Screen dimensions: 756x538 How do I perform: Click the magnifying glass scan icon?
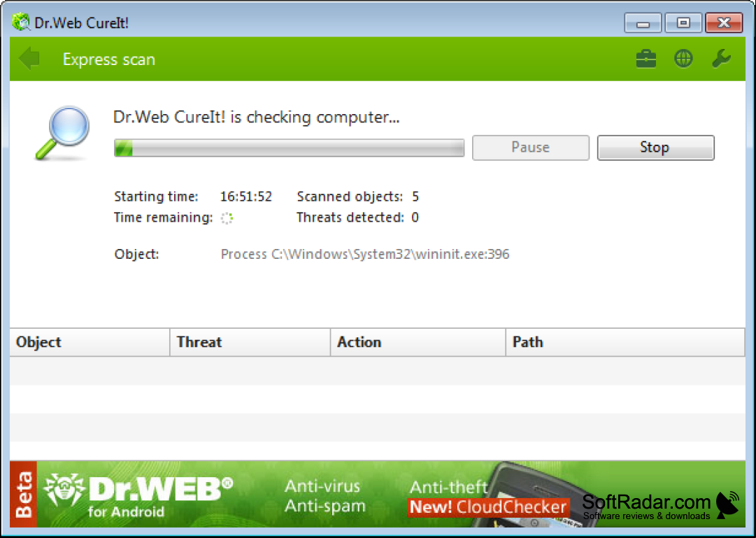[62, 133]
